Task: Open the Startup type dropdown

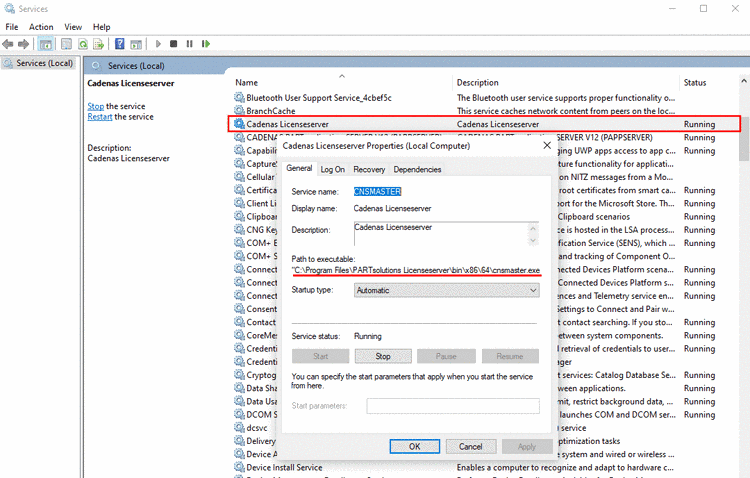Action: [x=447, y=290]
